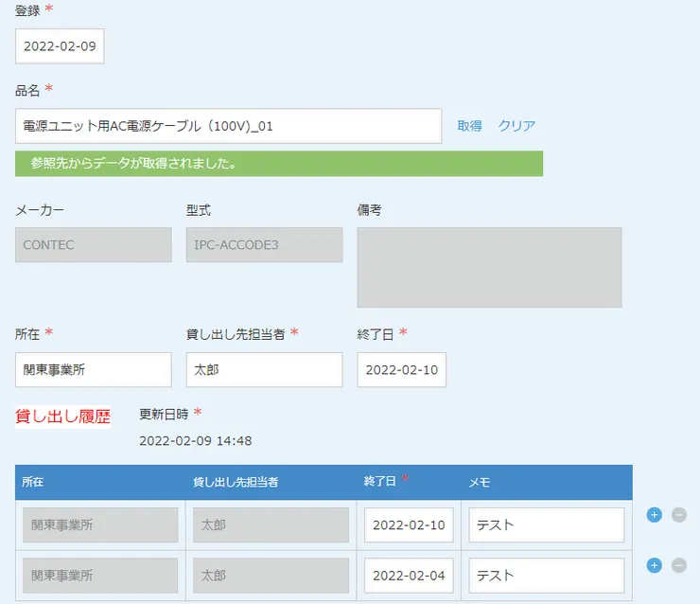This screenshot has height=604, width=700.
Task: Click the 取得 link next to 品名
Action: pyautogui.click(x=469, y=126)
